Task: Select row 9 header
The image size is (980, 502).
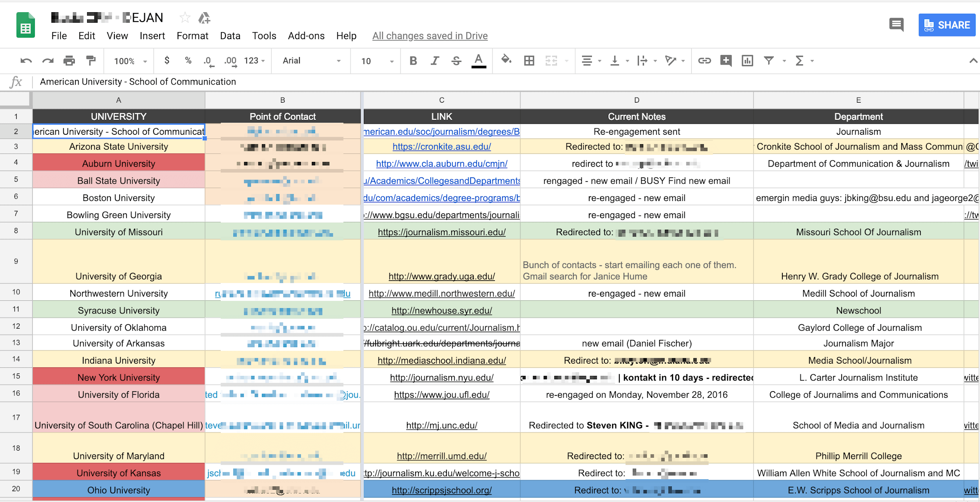Action: 16,261
